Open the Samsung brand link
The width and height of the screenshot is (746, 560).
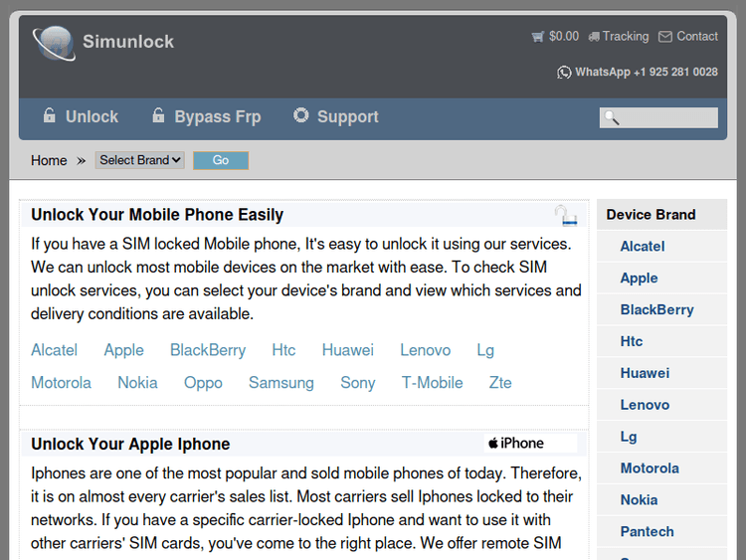pos(280,383)
